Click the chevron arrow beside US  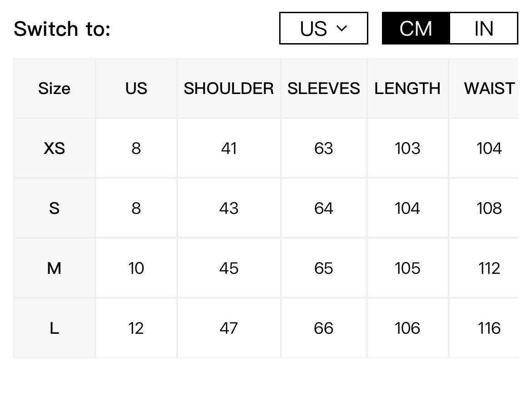pos(341,29)
